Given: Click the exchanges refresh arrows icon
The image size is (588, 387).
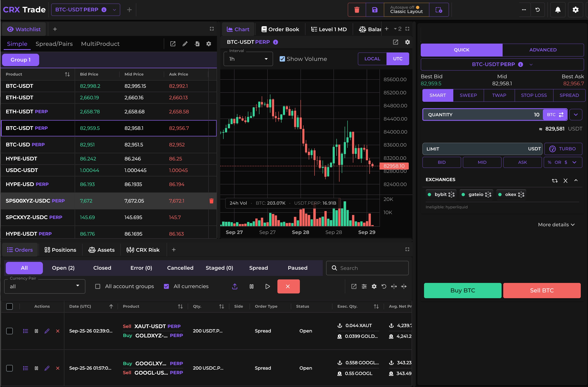Looking at the screenshot, I should coord(555,180).
